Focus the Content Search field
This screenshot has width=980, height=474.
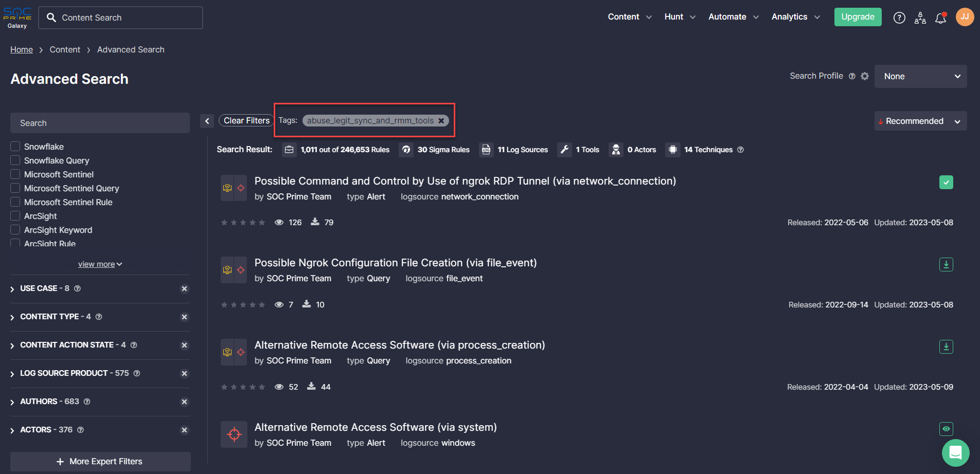121,17
